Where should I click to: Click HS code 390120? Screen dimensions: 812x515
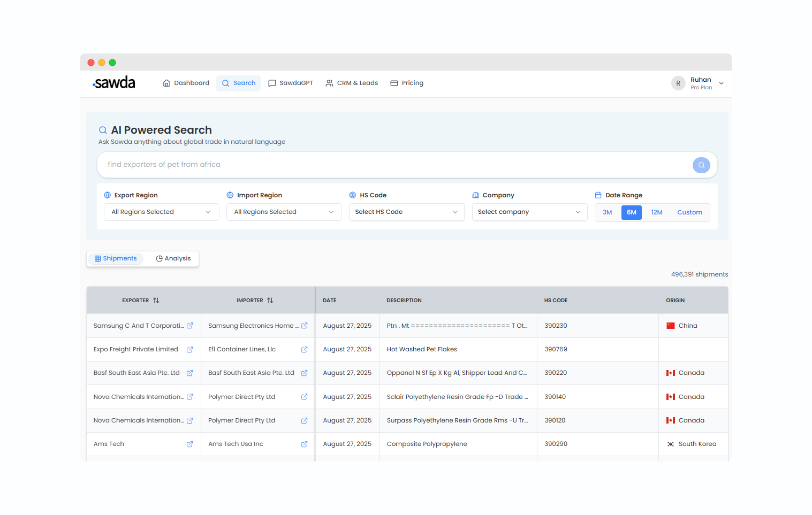click(x=555, y=420)
